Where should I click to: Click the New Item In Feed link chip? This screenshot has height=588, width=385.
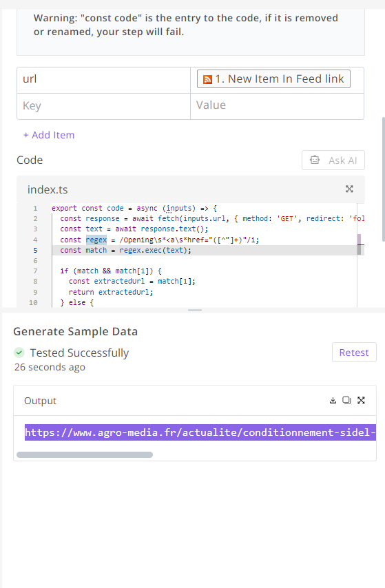273,78
